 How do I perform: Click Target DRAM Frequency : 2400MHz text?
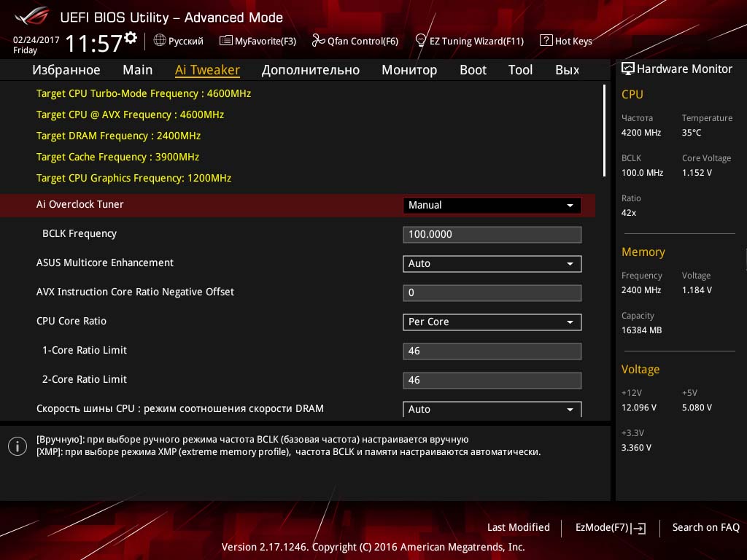118,136
